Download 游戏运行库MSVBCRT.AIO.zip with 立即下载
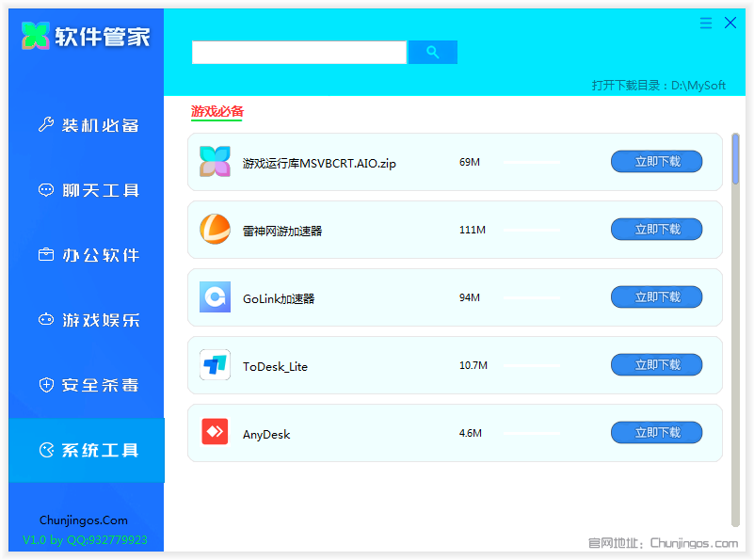754x560 pixels. 656,162
